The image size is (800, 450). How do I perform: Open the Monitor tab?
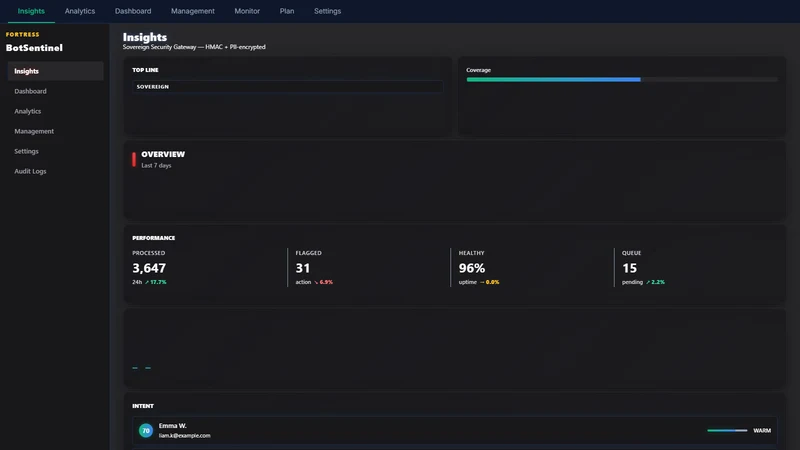(x=247, y=11)
